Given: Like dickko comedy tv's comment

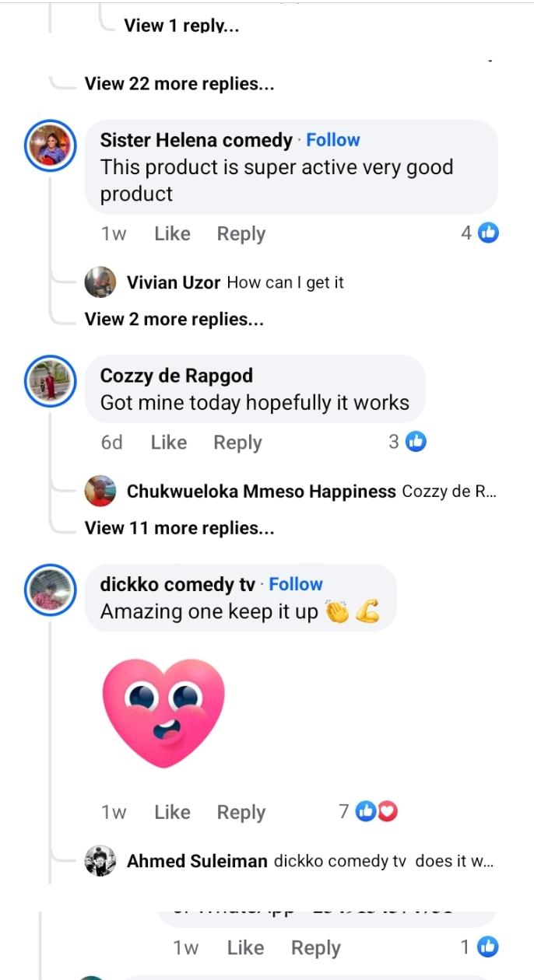Looking at the screenshot, I should [x=172, y=812].
